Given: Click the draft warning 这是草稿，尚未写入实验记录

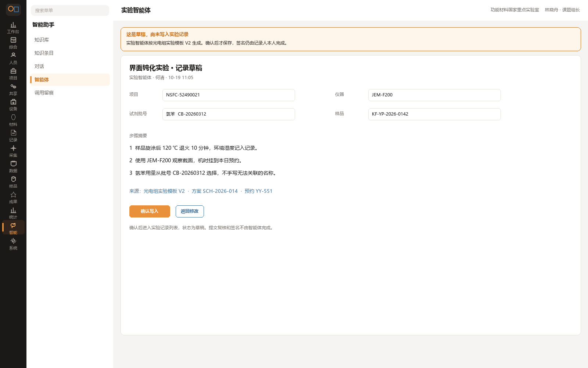Looking at the screenshot, I should point(157,34).
